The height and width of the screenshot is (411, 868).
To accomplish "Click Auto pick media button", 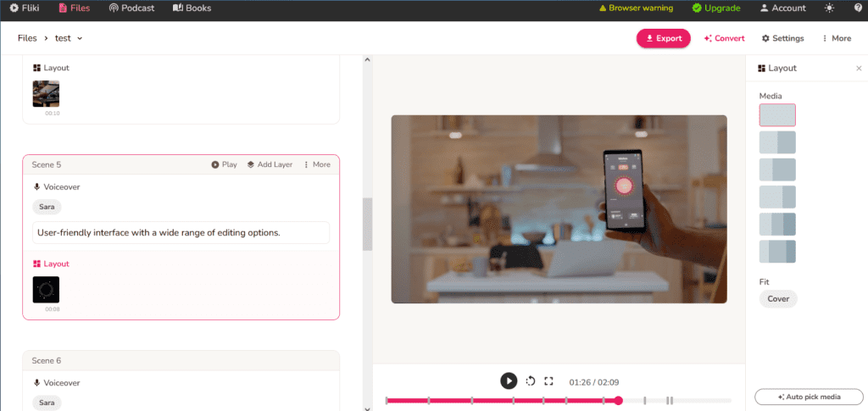I will [x=809, y=397].
